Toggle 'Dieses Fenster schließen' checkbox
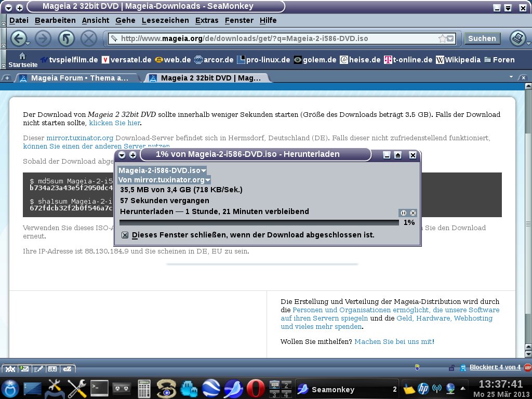 tap(125, 235)
